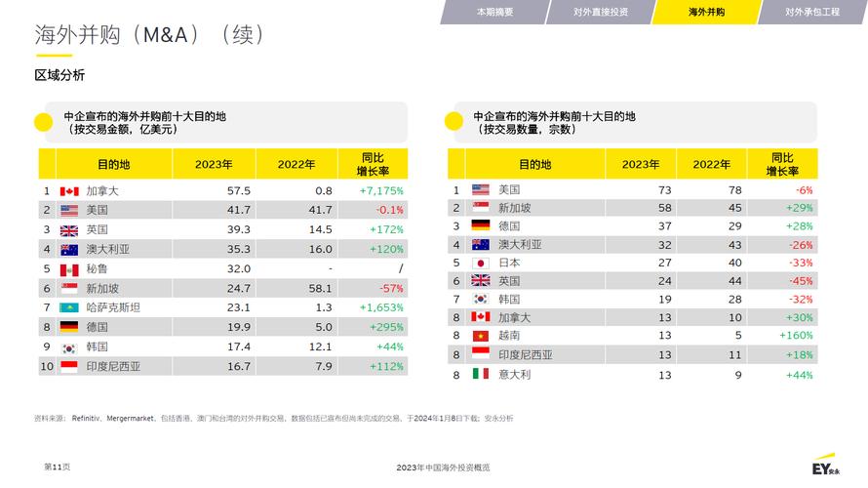The height and width of the screenshot is (488, 868).
Task: Click the Vietnam flag next to 越南
Action: pyautogui.click(x=481, y=336)
